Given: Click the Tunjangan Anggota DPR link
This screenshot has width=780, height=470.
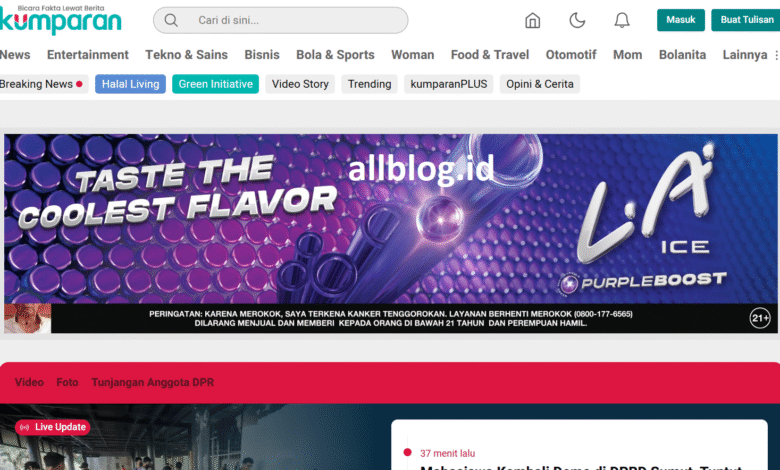Looking at the screenshot, I should [153, 382].
